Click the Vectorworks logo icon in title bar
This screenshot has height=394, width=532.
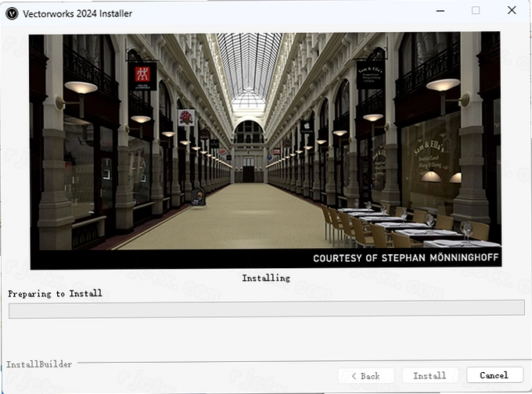[x=12, y=13]
